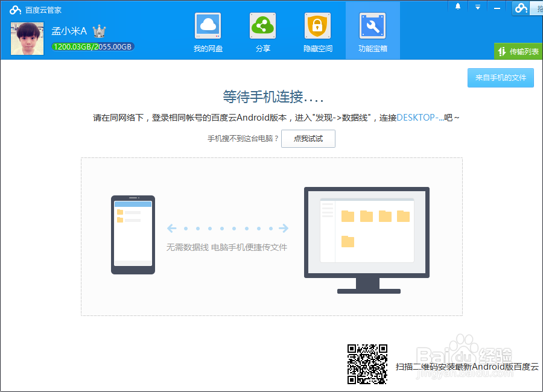Click the phone illustration

[133, 235]
